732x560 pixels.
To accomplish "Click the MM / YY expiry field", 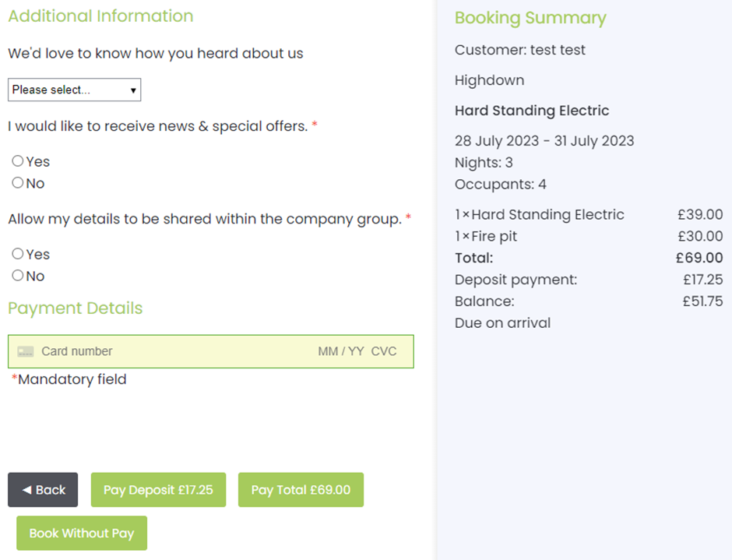I will pyautogui.click(x=340, y=351).
